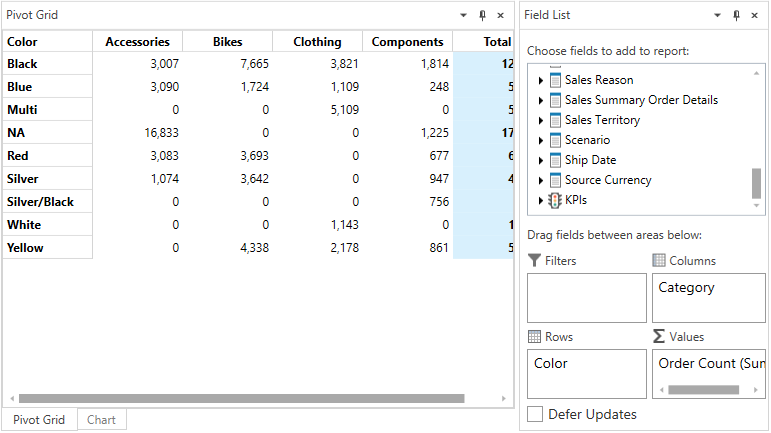Image resolution: width=771 pixels, height=433 pixels.
Task: Click the Bikes column header
Action: tap(228, 42)
